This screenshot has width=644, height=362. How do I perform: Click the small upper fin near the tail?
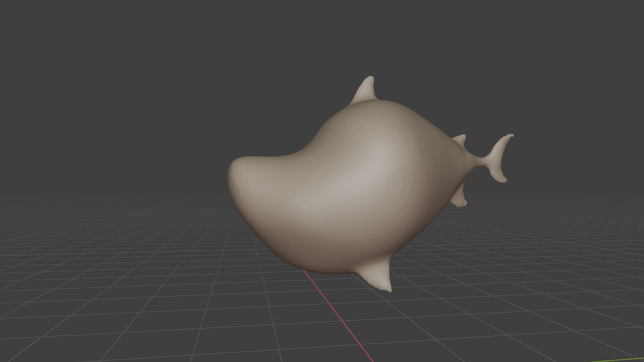460,139
